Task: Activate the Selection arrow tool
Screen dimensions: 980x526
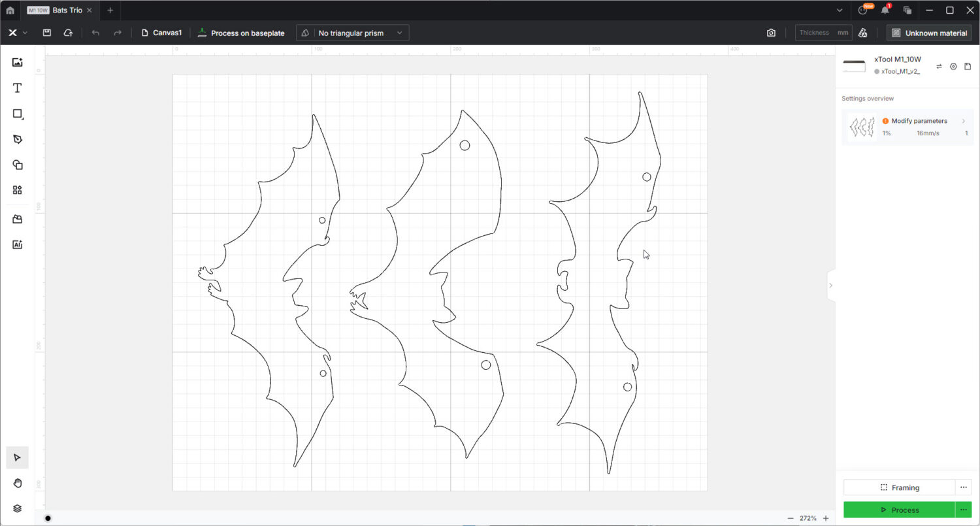Action: click(x=17, y=457)
